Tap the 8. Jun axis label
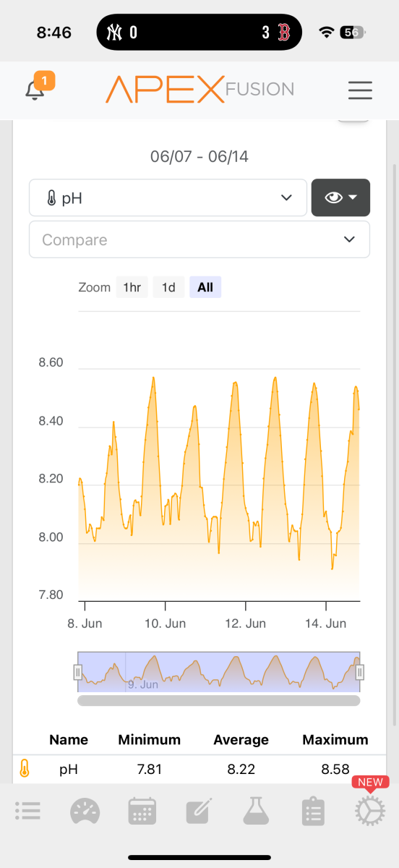 (86, 623)
